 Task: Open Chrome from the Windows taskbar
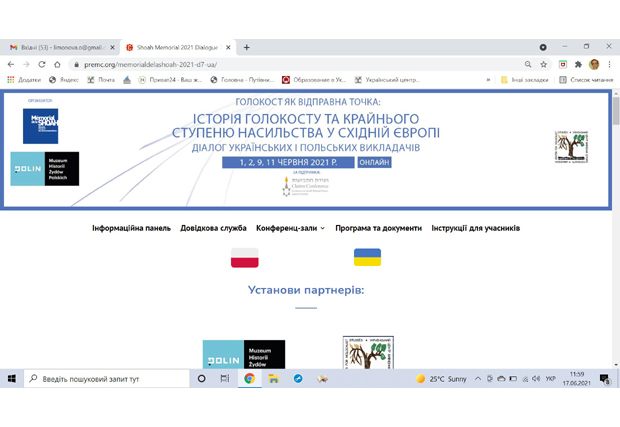[249, 379]
